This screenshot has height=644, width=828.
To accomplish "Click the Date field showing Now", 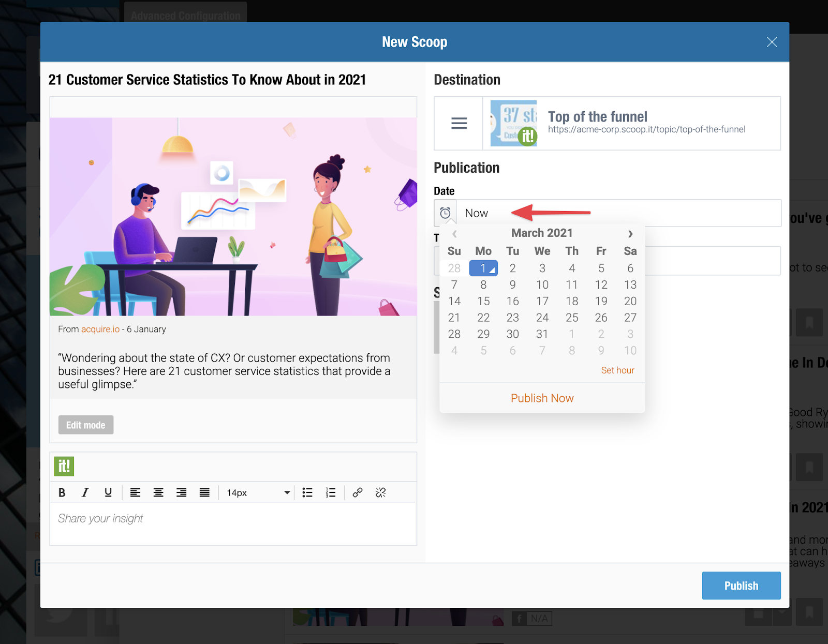I will click(619, 213).
